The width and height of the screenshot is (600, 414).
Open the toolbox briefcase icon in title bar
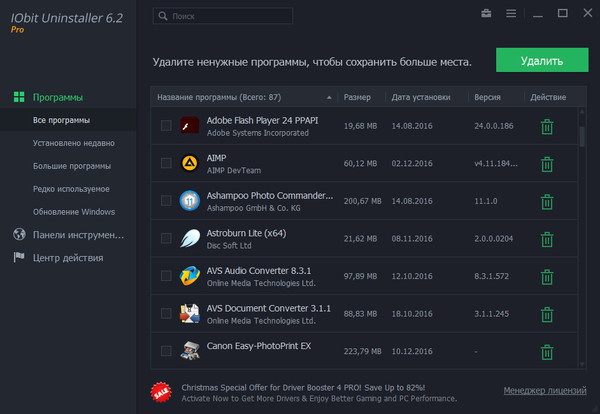[486, 14]
